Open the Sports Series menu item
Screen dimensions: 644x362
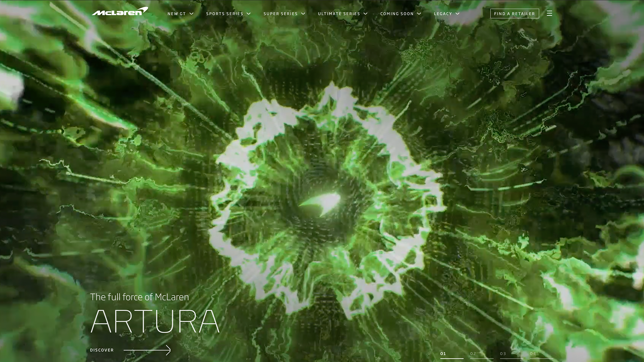coord(224,14)
